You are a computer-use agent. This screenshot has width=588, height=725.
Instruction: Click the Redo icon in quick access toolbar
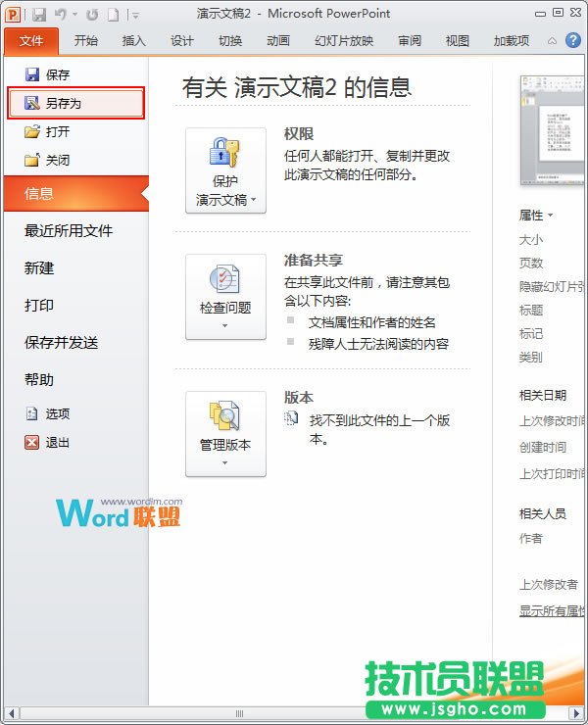tap(92, 15)
